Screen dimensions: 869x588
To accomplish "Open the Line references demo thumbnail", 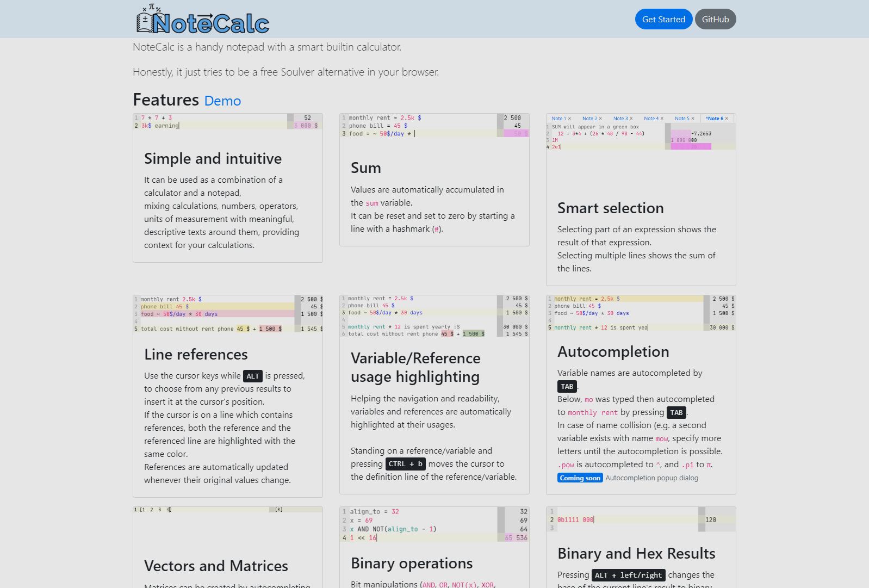I will 228,314.
